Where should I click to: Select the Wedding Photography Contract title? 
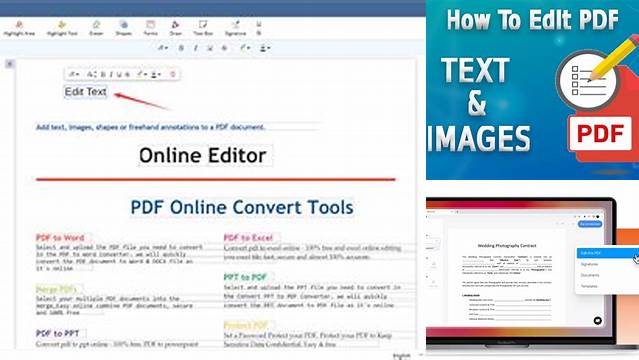(507, 246)
